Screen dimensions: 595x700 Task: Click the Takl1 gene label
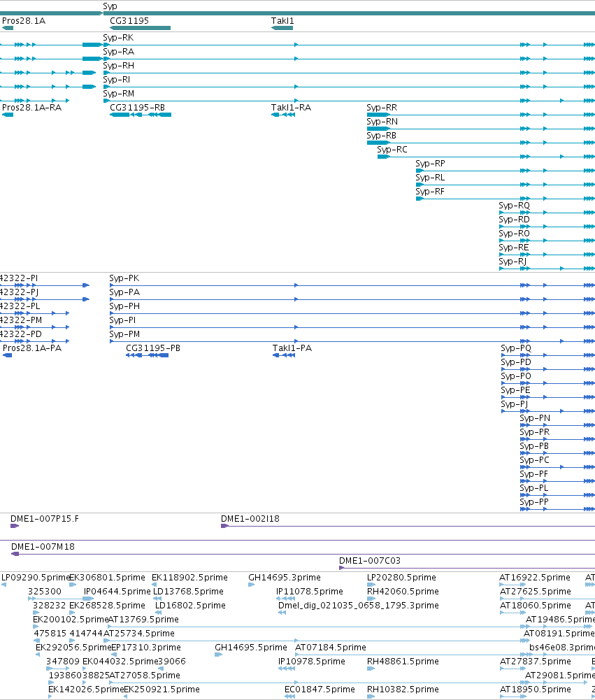[x=282, y=20]
